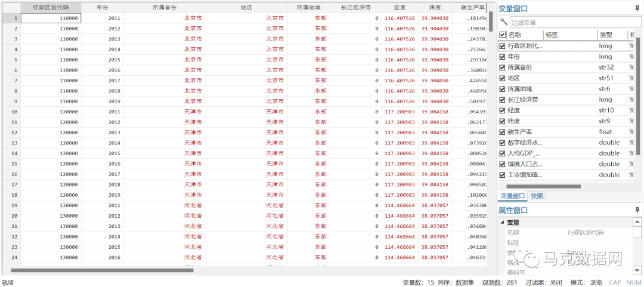Image resolution: width=644 pixels, height=287 pixels.
Task: Uncheck the 所属地域 variable checkbox
Action: [x=502, y=89]
